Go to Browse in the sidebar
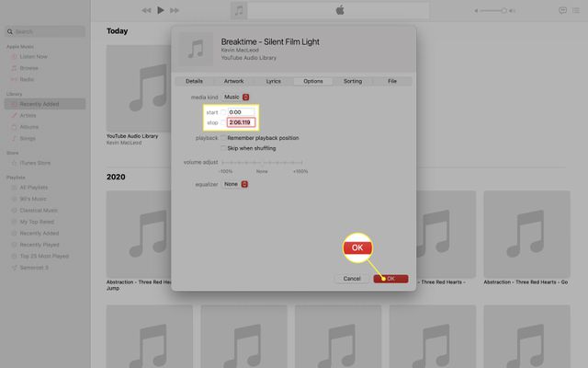 (x=28, y=68)
